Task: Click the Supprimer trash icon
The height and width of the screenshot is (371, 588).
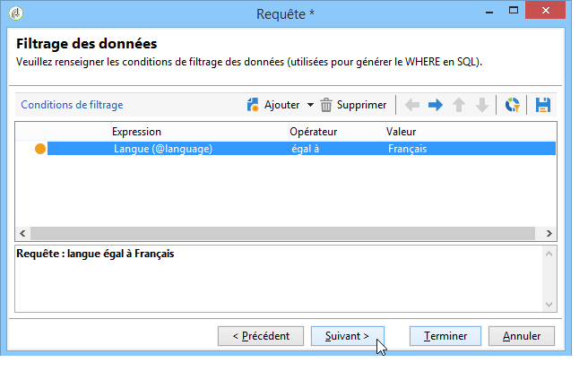Action: tap(326, 105)
